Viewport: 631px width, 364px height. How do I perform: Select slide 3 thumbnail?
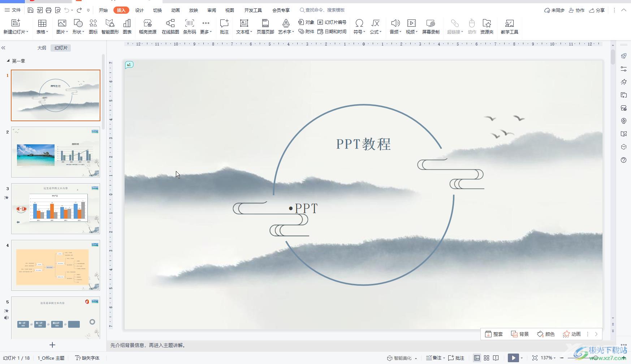point(56,209)
